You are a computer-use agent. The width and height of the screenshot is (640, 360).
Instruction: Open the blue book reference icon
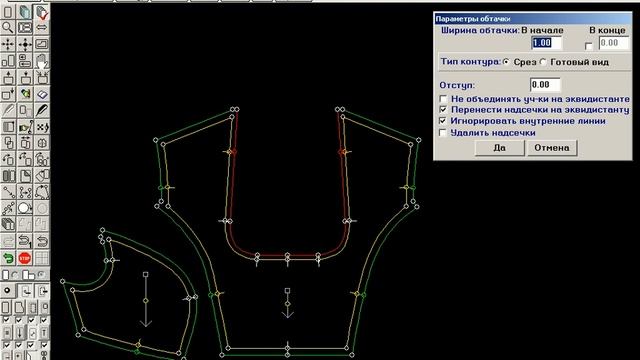coord(42,94)
